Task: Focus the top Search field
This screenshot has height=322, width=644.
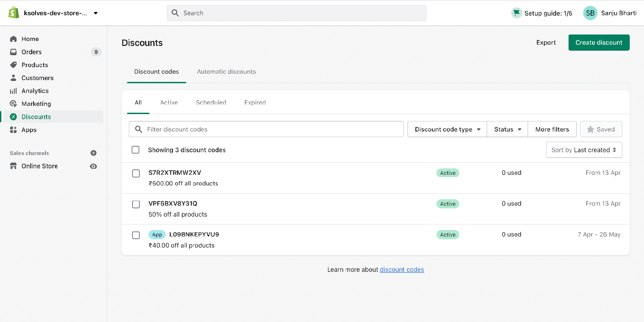Action: coord(297,13)
